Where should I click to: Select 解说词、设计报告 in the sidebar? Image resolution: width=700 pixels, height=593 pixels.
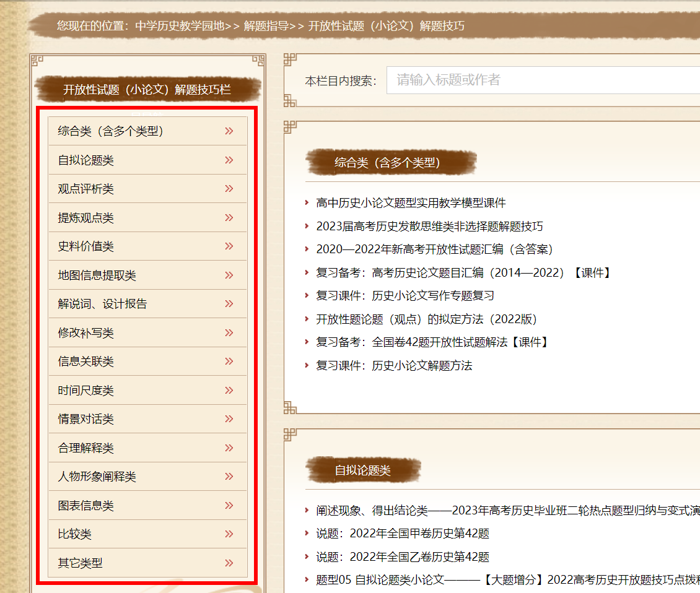pyautogui.click(x=103, y=304)
